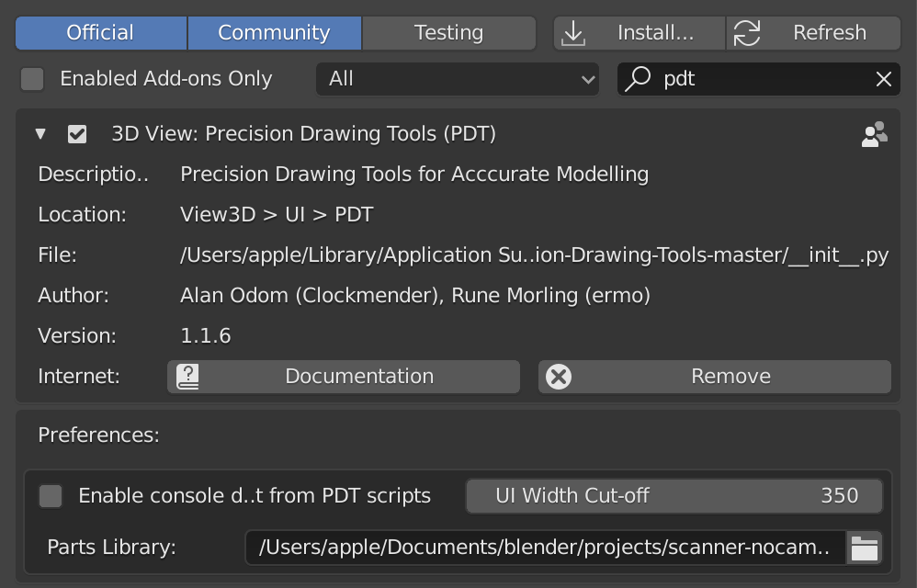Open the Parts Library folder browser
917x588 pixels.
click(x=865, y=548)
